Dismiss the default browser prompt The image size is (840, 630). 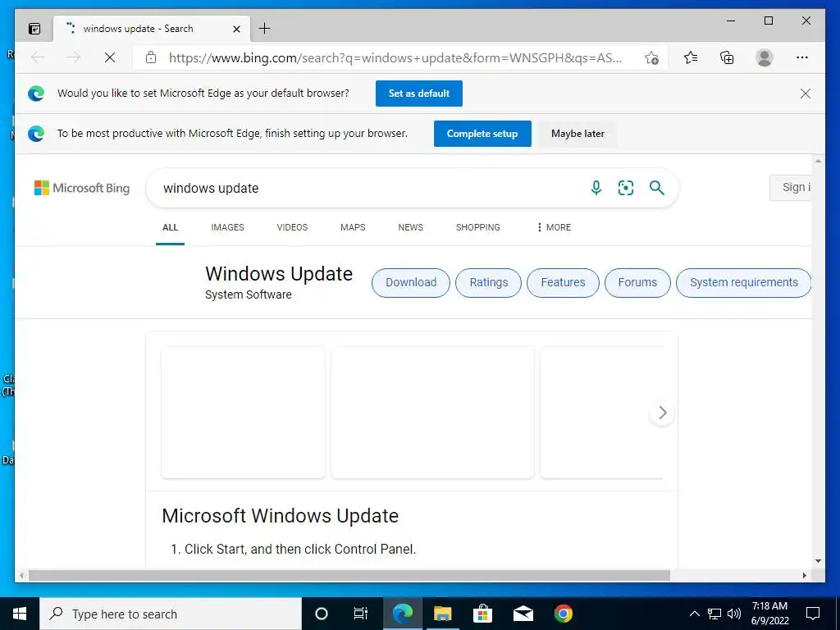pos(806,94)
